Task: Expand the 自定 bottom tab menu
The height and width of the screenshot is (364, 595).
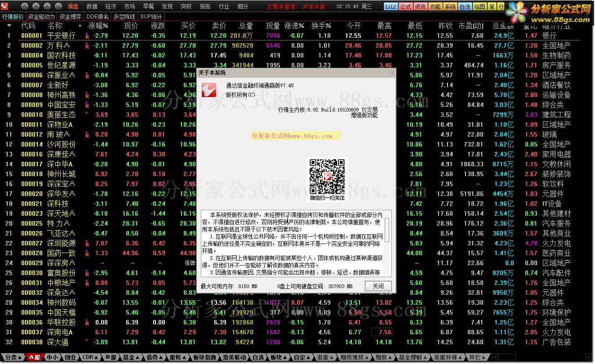Action: (x=301, y=357)
